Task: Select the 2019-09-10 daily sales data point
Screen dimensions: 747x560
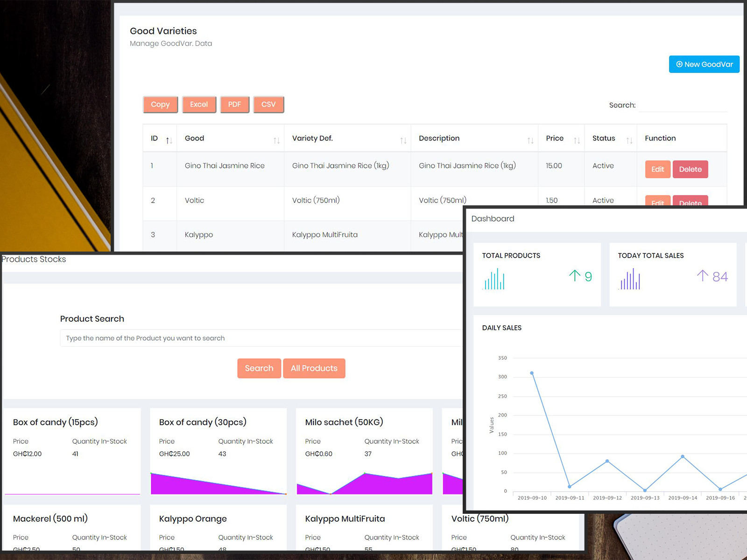Action: coord(532,373)
